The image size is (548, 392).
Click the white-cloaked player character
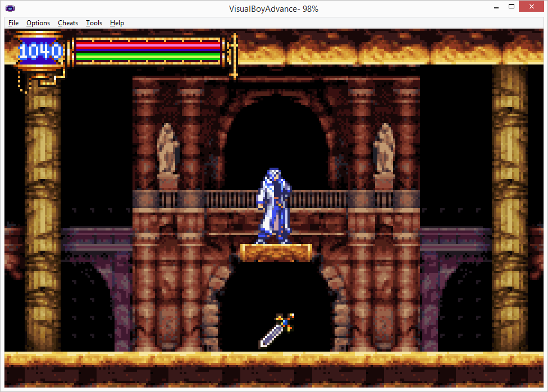275,206
